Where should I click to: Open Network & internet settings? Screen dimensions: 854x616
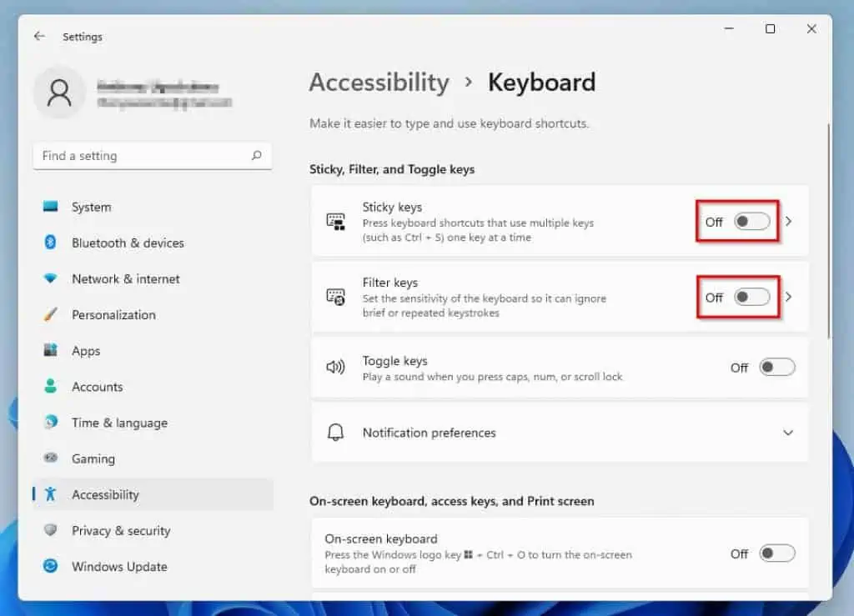pyautogui.click(x=153, y=278)
